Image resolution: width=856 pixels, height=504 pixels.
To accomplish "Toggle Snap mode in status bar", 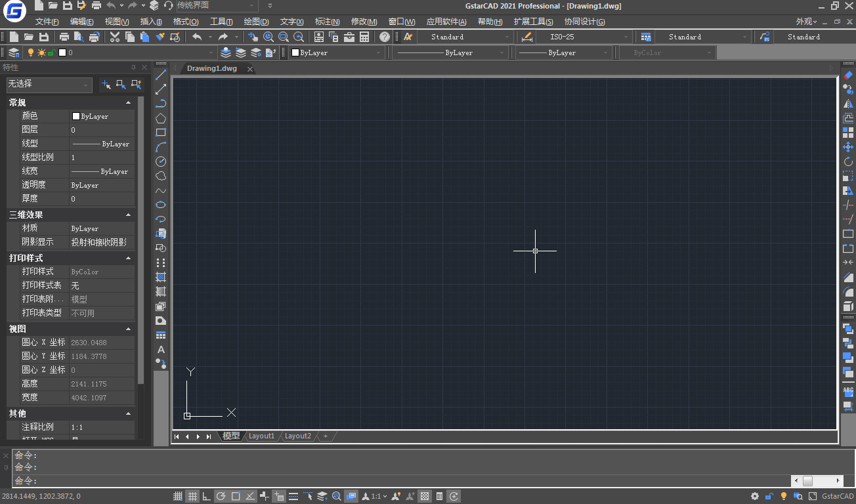I will (x=178, y=496).
